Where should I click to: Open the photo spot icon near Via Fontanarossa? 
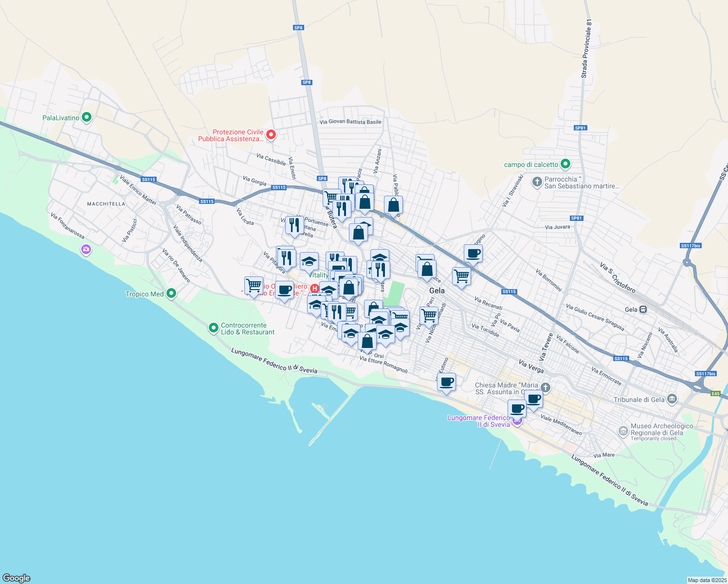point(86,249)
